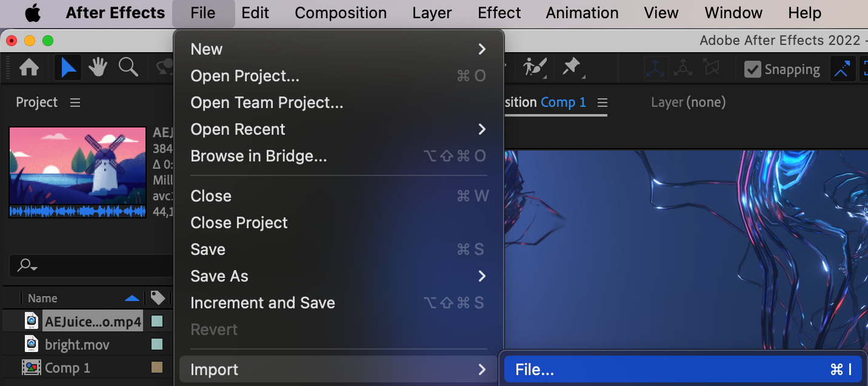
Task: Open the Composition menu in menu bar
Action: (x=341, y=13)
